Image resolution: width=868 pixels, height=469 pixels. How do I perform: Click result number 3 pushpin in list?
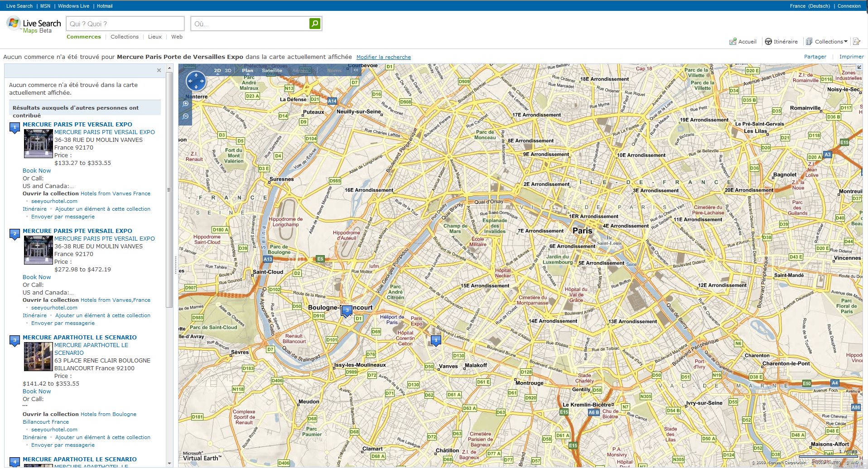[x=14, y=341]
